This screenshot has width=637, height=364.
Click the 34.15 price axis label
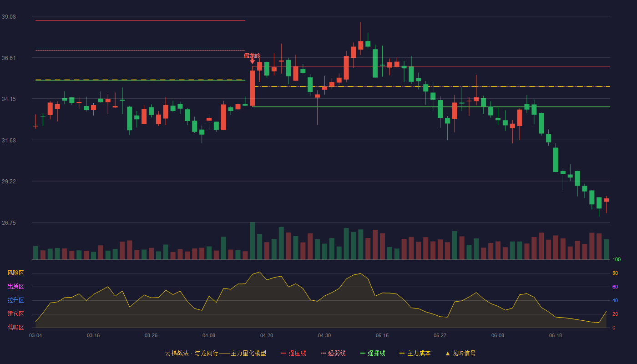pos(9,99)
